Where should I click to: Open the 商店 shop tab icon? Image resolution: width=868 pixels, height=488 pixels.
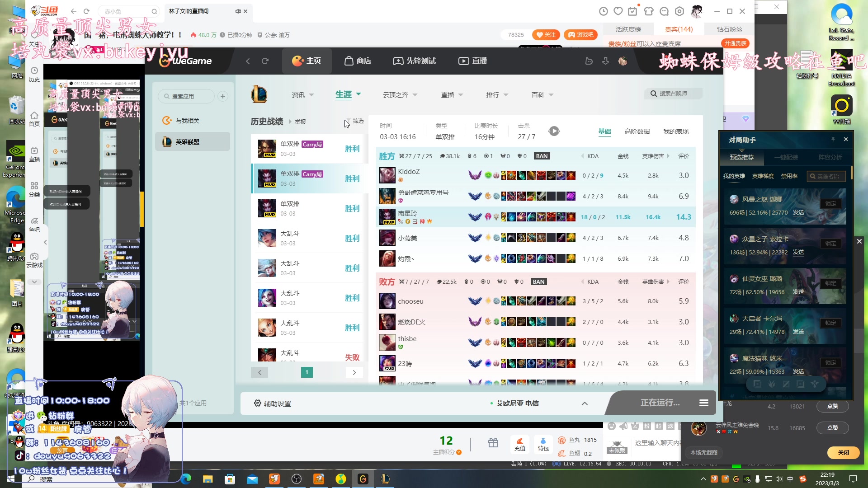[x=349, y=61]
